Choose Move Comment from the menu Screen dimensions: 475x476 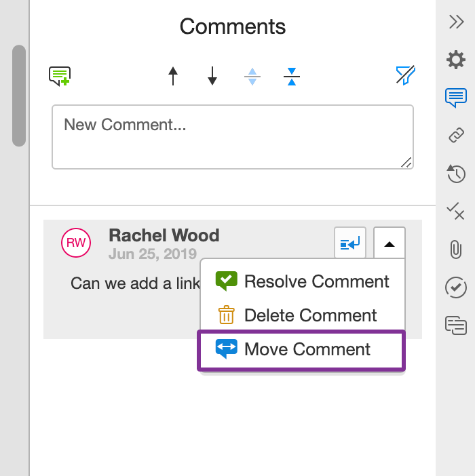coord(301,350)
